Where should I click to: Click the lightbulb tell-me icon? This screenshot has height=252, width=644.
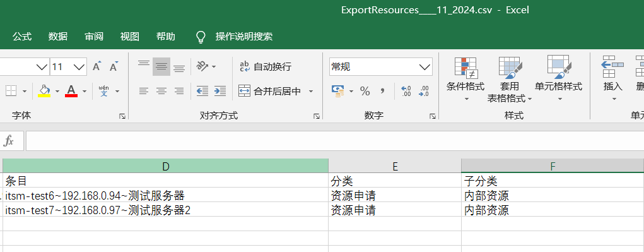click(x=201, y=37)
